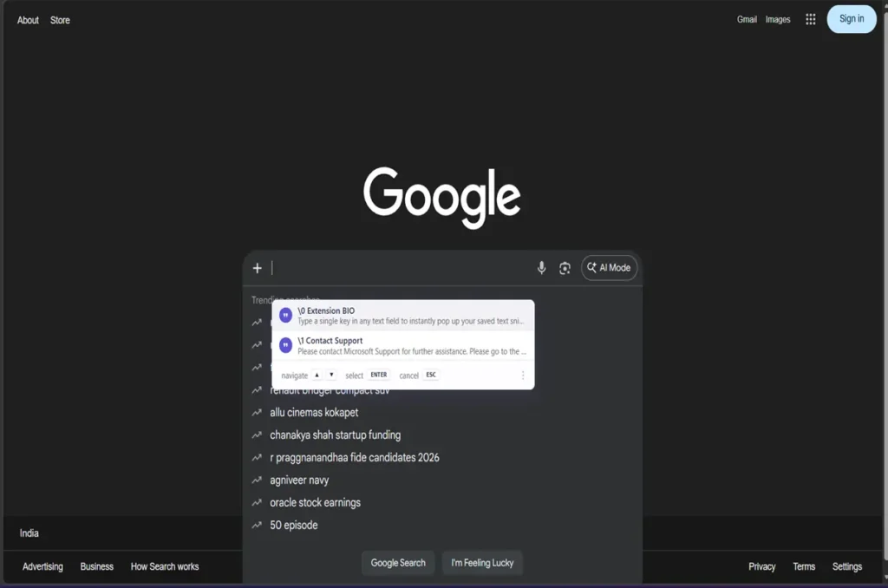This screenshot has width=888, height=588.
Task: Open the Google apps grid
Action: pos(810,18)
